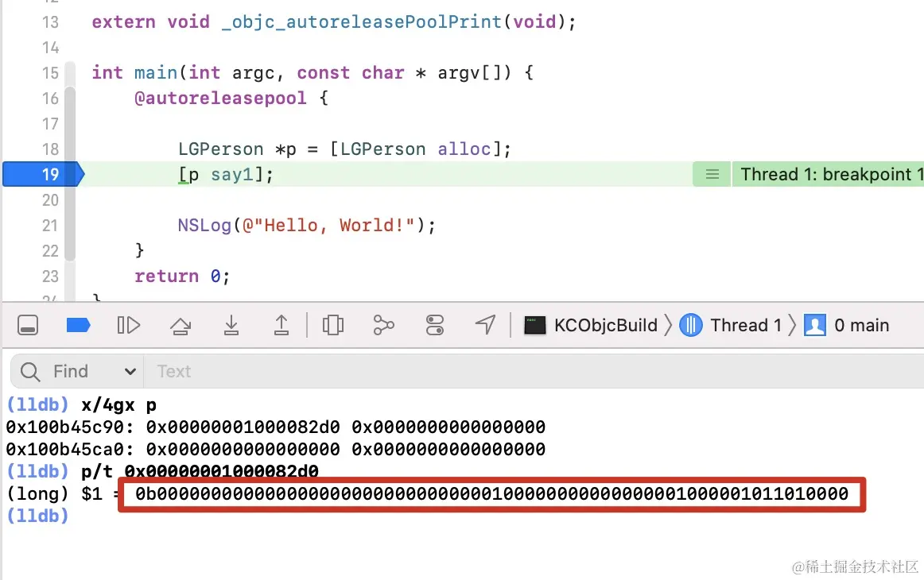Click the console text filter field
Viewport: 924px width, 580px height.
[239, 371]
